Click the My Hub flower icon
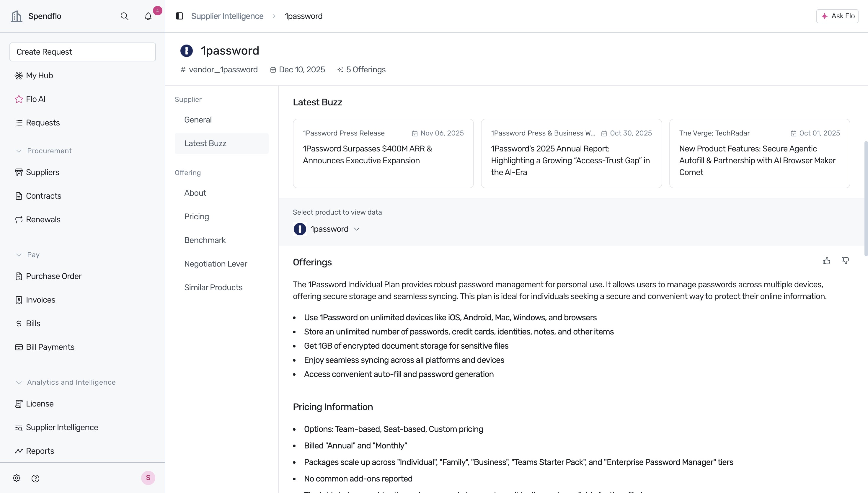Image resolution: width=868 pixels, height=493 pixels. [19, 75]
